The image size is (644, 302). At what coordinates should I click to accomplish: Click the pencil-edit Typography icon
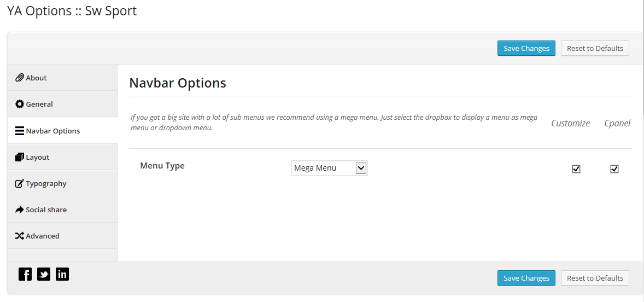[x=19, y=183]
